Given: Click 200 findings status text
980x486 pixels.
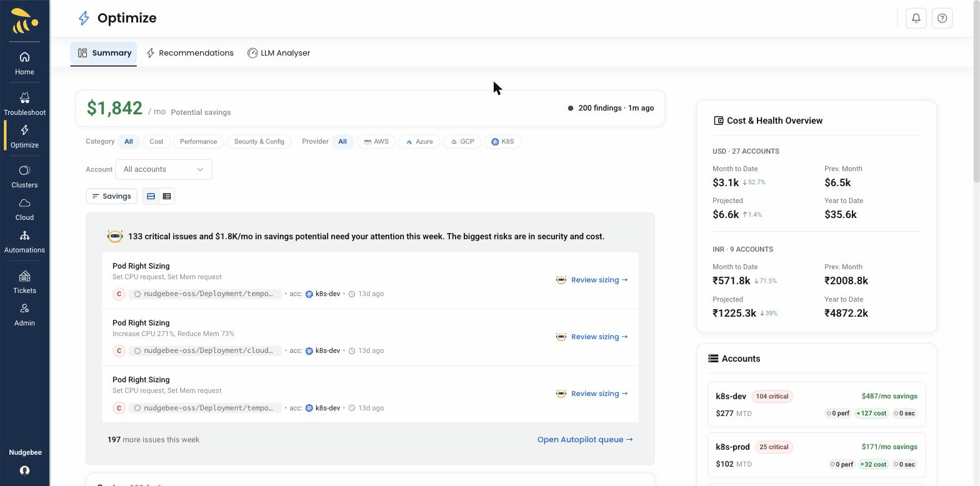Looking at the screenshot, I should (616, 108).
